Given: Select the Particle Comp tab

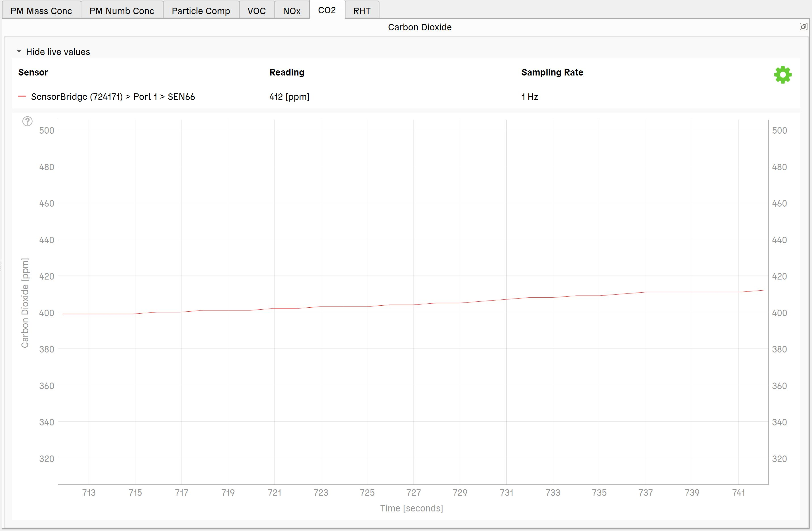Looking at the screenshot, I should (201, 11).
